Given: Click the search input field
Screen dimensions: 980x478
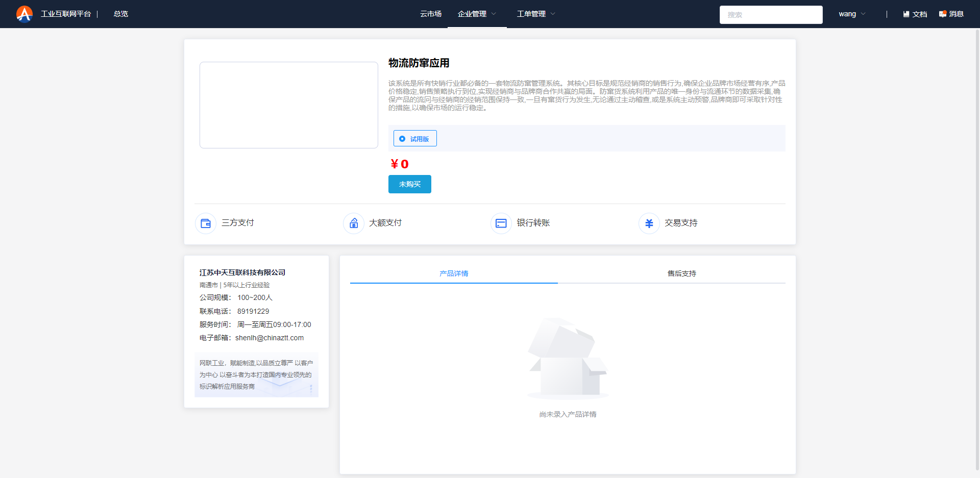Looking at the screenshot, I should (771, 15).
